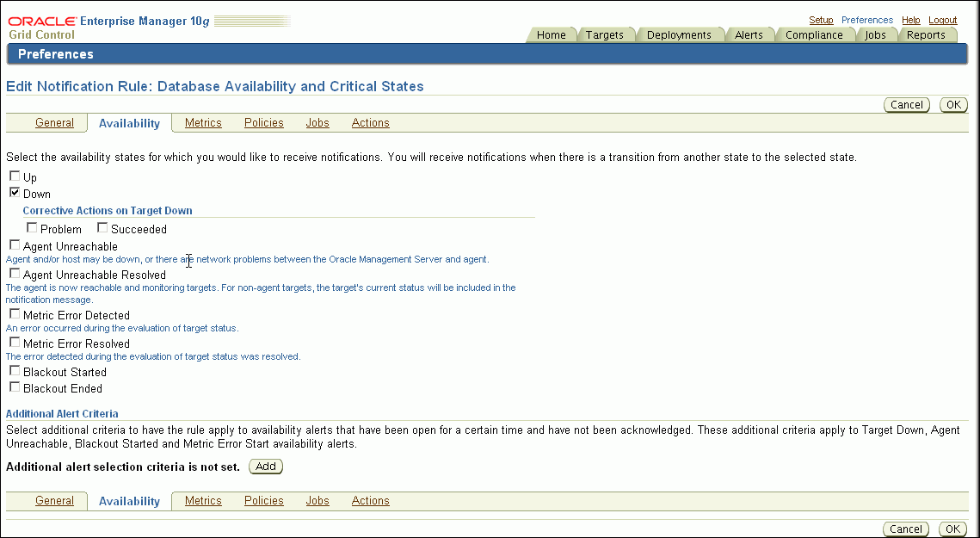This screenshot has width=980, height=538.
Task: Enable the Succeeded corrective action checkbox
Action: (102, 228)
